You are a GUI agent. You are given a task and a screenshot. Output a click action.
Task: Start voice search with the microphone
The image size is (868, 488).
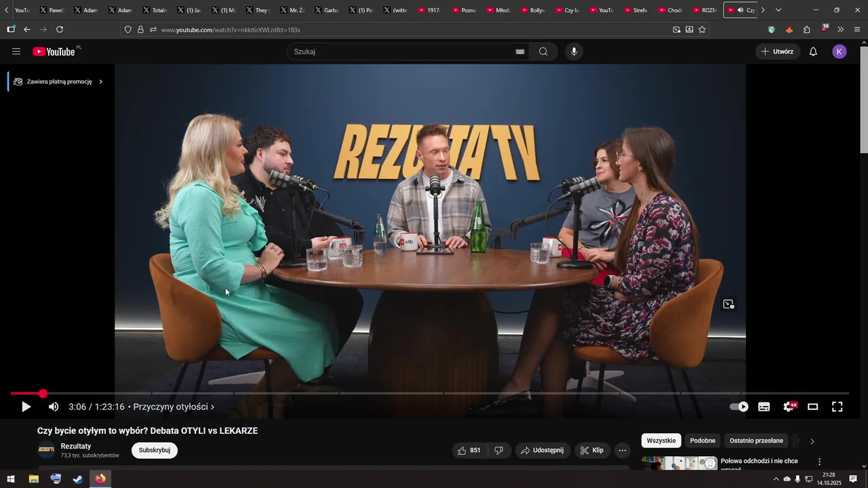coord(574,52)
